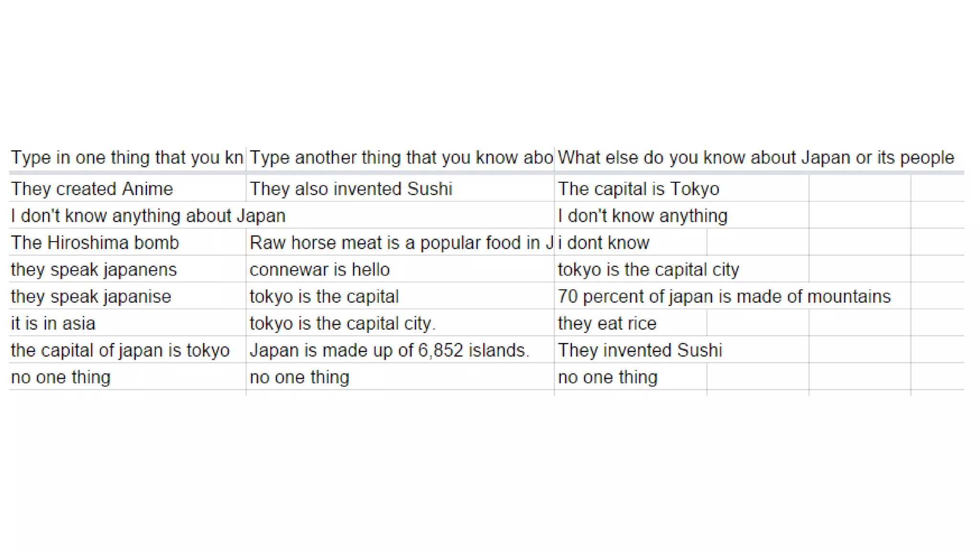
Task: Click the 'they eat rice' cell
Action: (x=630, y=323)
